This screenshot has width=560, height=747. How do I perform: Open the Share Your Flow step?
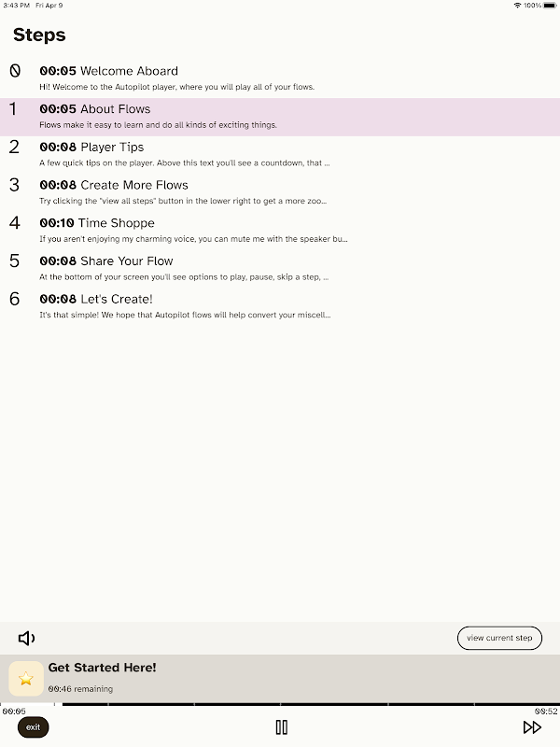280,269
